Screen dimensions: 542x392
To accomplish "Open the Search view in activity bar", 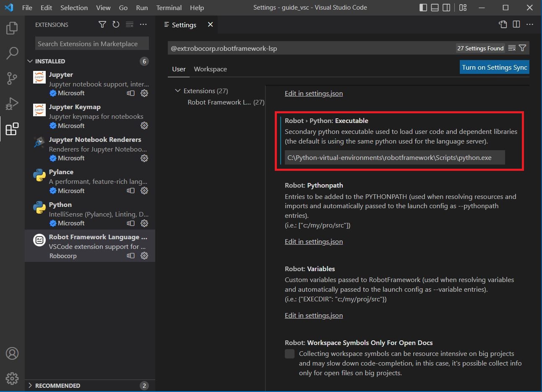I will tap(12, 53).
